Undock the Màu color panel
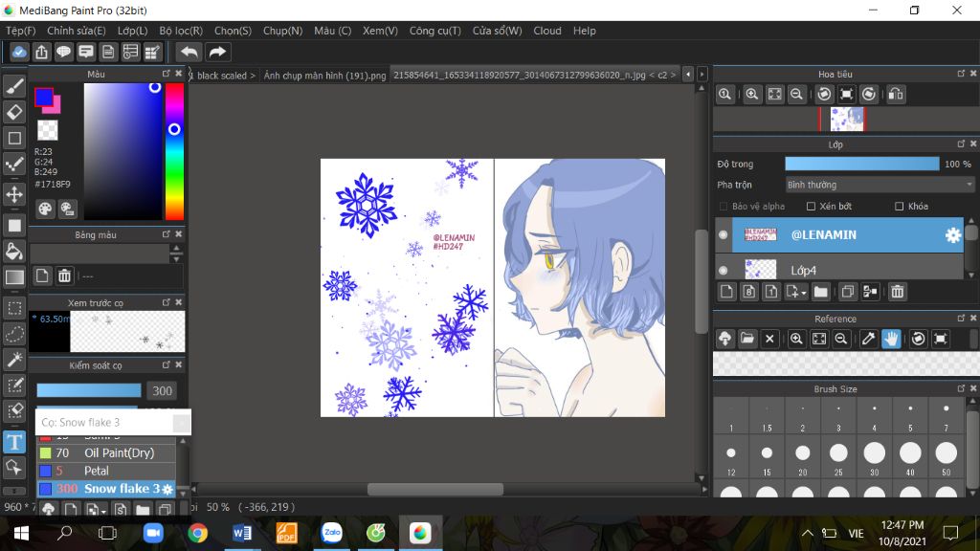Screen dimensions: 980x551 pos(167,74)
